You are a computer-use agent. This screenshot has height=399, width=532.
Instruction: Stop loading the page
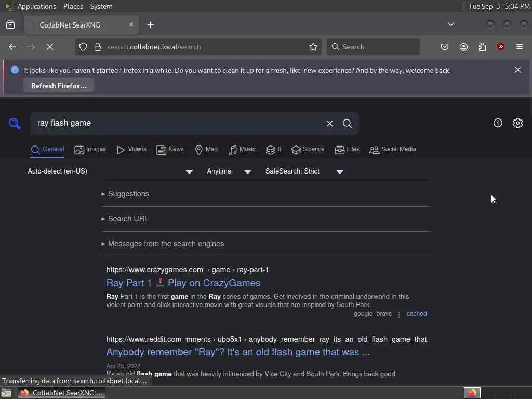[50, 47]
